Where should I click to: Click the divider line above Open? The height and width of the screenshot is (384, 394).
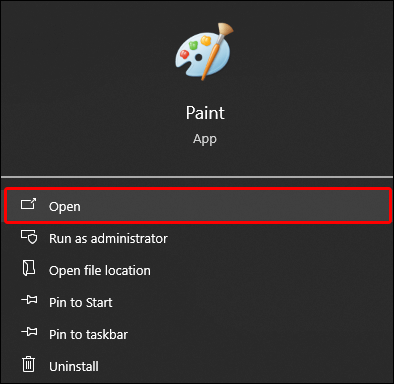click(x=197, y=177)
